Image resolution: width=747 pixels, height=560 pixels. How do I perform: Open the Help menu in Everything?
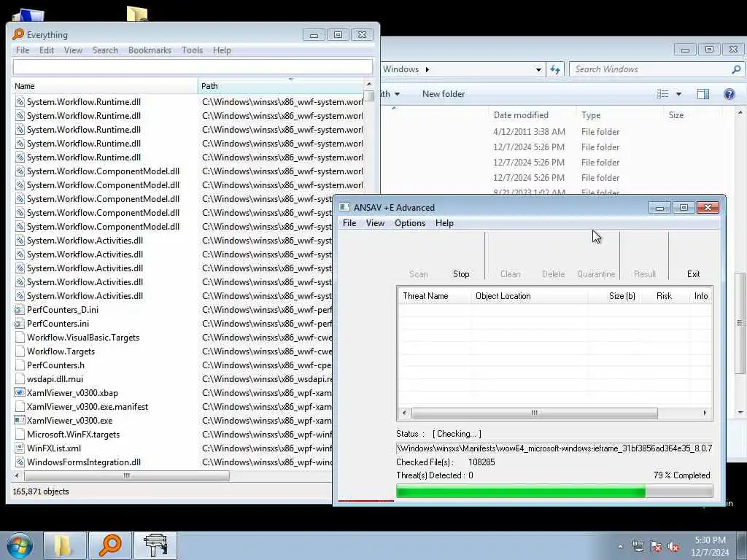[x=222, y=50]
